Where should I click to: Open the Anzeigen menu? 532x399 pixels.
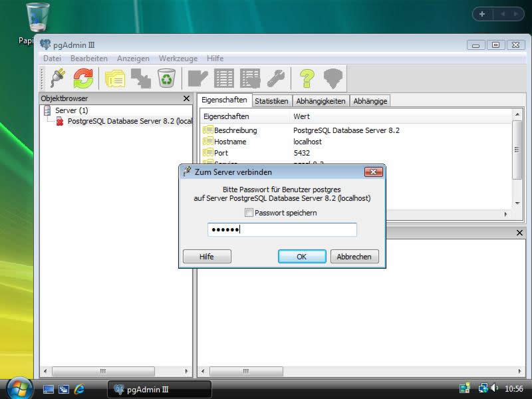(x=133, y=59)
